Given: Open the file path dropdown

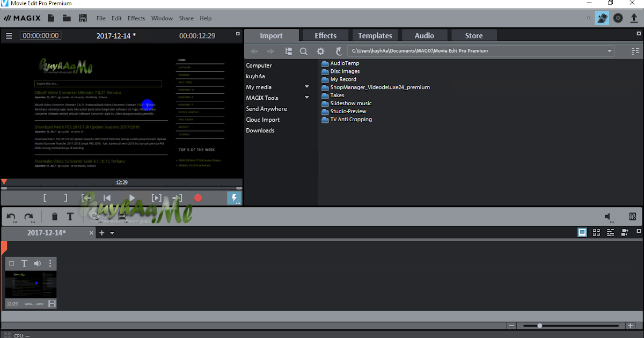Looking at the screenshot, I should (610, 51).
